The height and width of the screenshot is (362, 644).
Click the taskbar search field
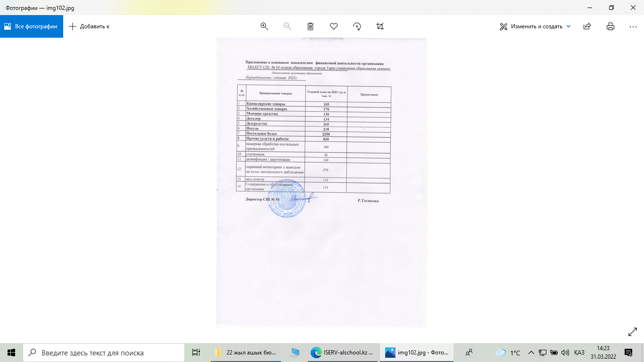pyautogui.click(x=104, y=353)
